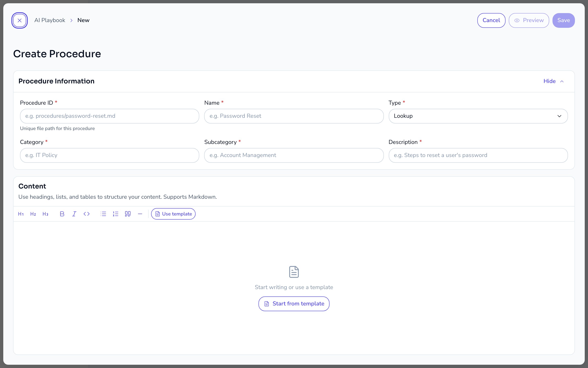This screenshot has width=588, height=368.
Task: Insert bulleted list
Action: (x=103, y=214)
